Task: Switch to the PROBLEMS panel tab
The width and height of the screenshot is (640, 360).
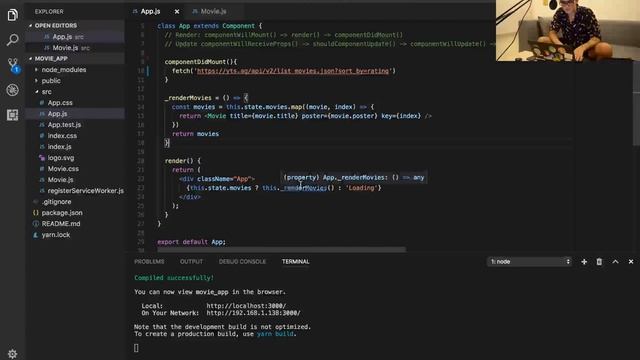Action: coord(149,262)
